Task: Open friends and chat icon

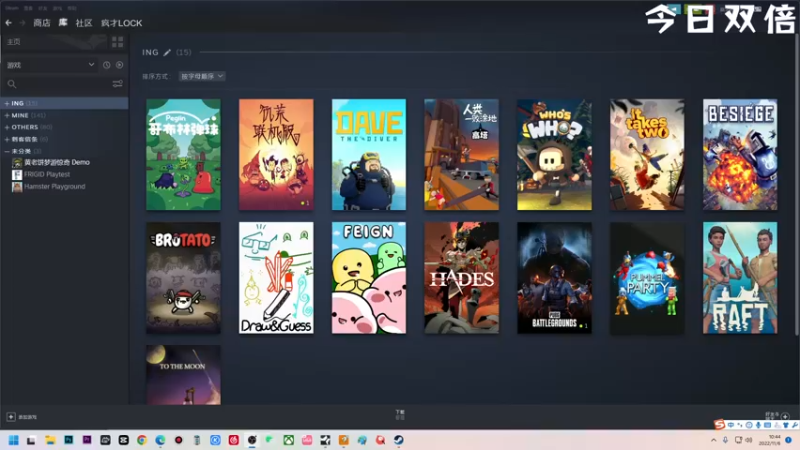Action: tap(785, 416)
